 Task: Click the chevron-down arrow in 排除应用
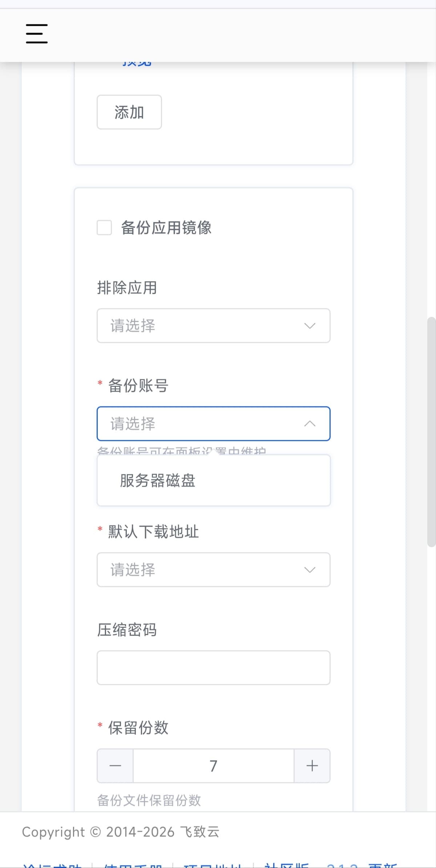tap(310, 326)
